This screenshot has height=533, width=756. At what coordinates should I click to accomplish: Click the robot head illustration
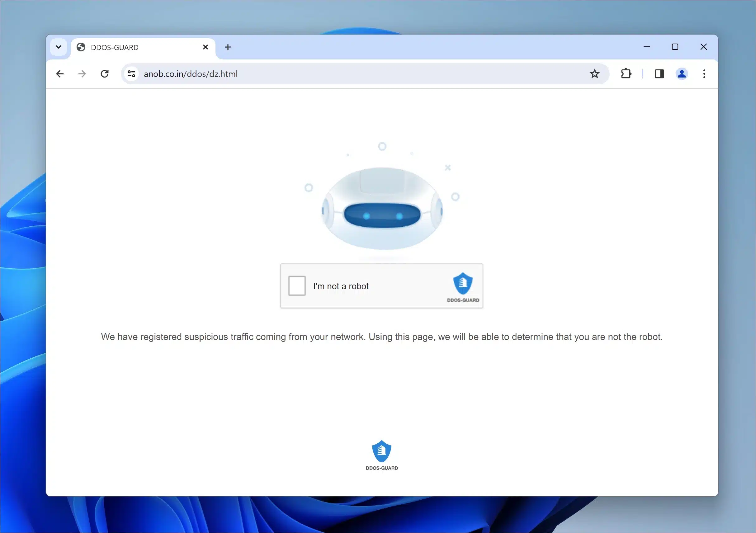[382, 208]
